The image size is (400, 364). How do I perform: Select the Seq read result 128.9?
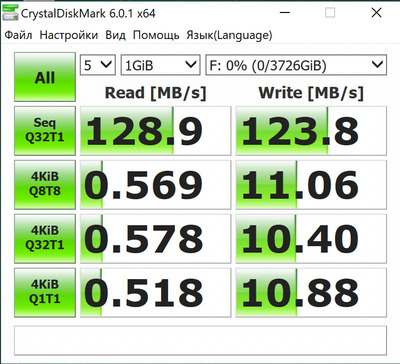pyautogui.click(x=155, y=131)
